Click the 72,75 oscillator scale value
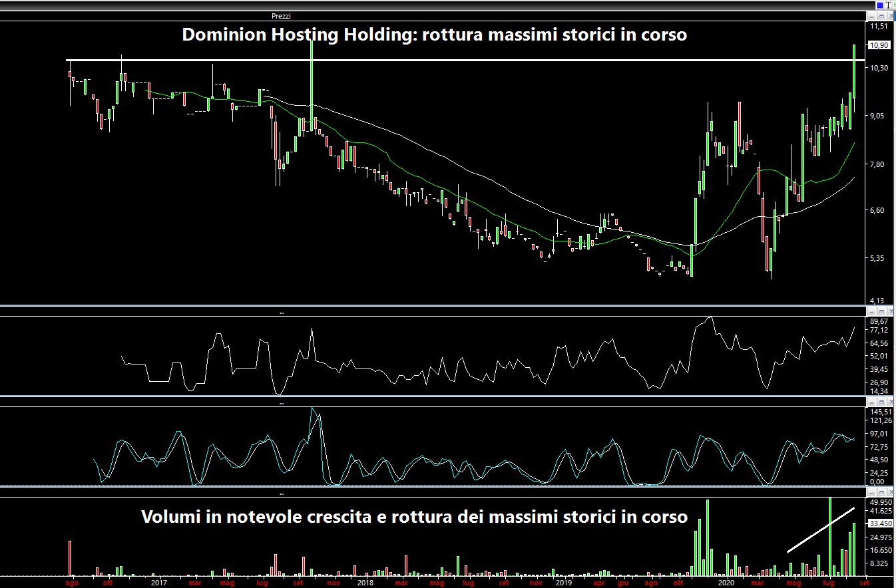The width and height of the screenshot is (896, 588). pos(879,447)
